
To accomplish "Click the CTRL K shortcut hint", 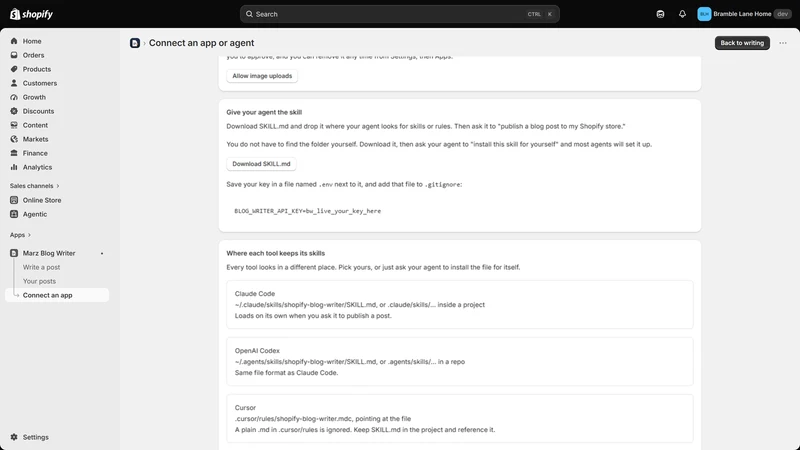I will (540, 14).
